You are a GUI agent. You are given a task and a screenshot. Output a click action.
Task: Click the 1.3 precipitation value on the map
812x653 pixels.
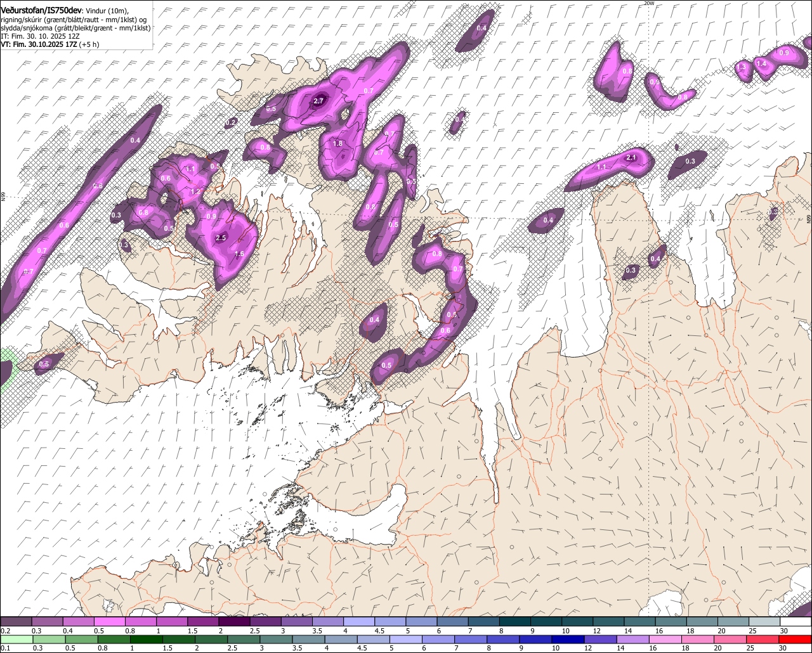pyautogui.click(x=742, y=67)
